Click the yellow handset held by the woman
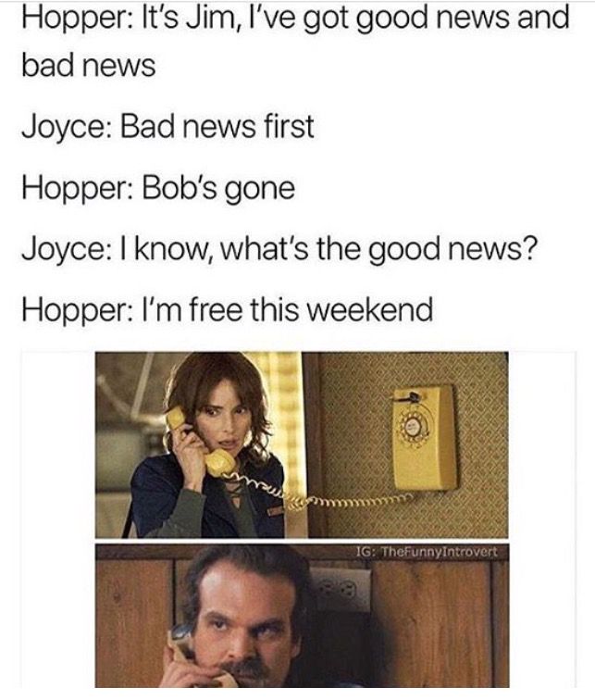Image resolution: width=595 pixels, height=700 pixels. (x=201, y=442)
